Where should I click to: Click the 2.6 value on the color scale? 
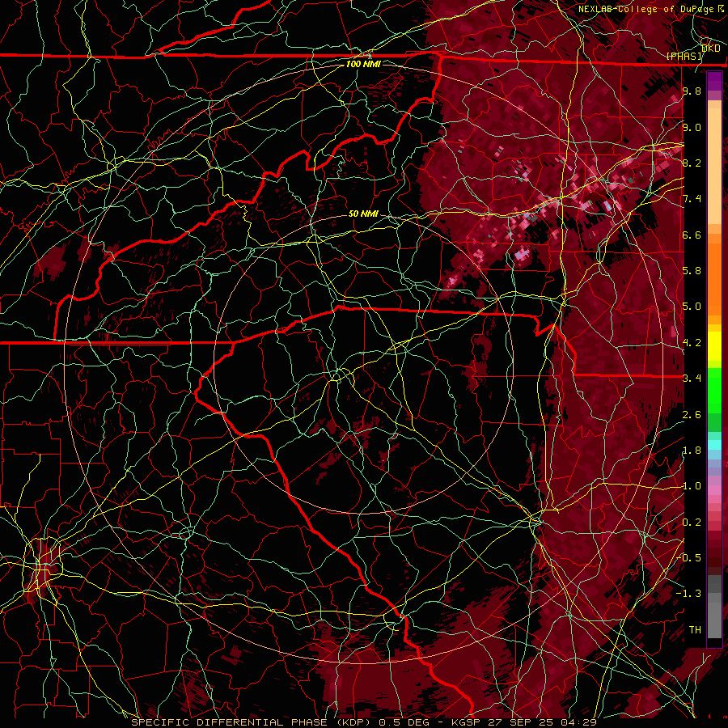(x=692, y=415)
